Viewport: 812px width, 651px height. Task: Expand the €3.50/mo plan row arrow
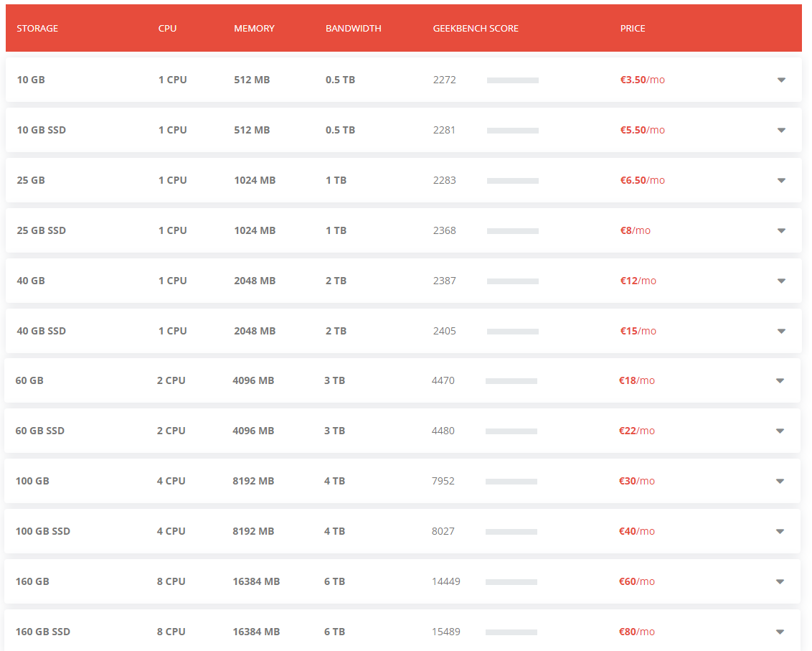pyautogui.click(x=781, y=80)
